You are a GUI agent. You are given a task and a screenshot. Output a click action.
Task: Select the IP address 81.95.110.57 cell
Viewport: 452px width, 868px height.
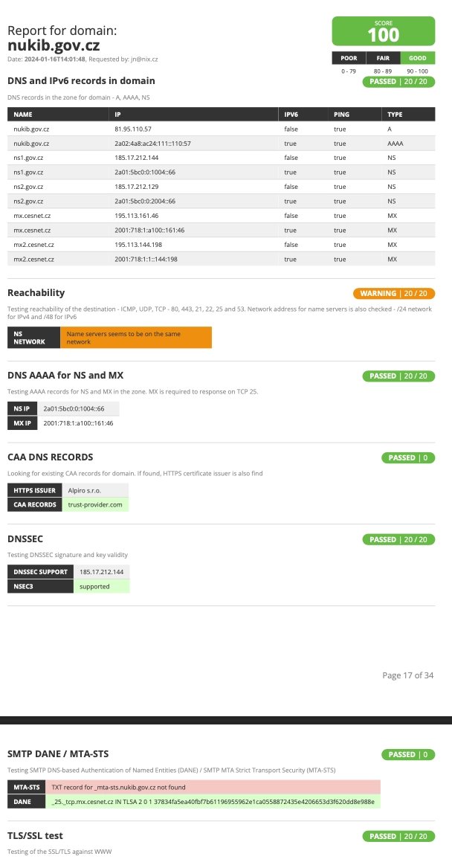point(133,129)
